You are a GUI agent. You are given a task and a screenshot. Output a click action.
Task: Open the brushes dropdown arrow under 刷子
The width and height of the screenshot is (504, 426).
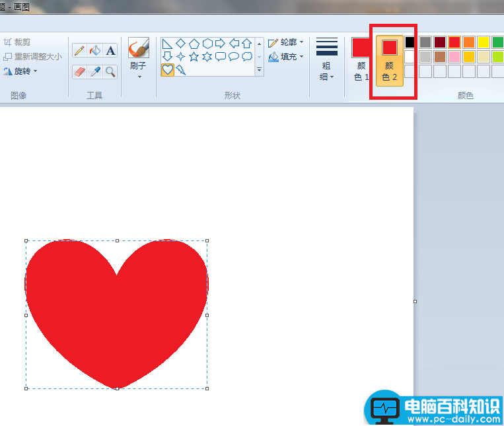139,77
